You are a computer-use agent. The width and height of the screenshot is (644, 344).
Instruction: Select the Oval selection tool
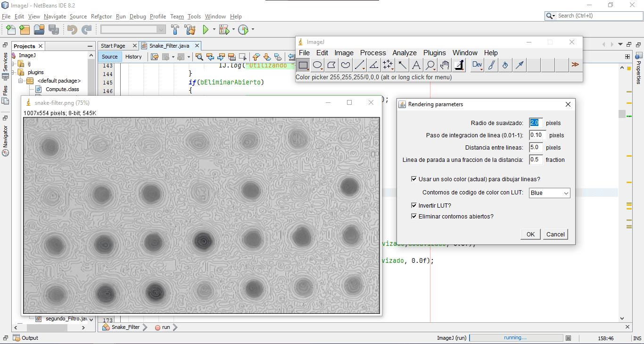point(318,65)
